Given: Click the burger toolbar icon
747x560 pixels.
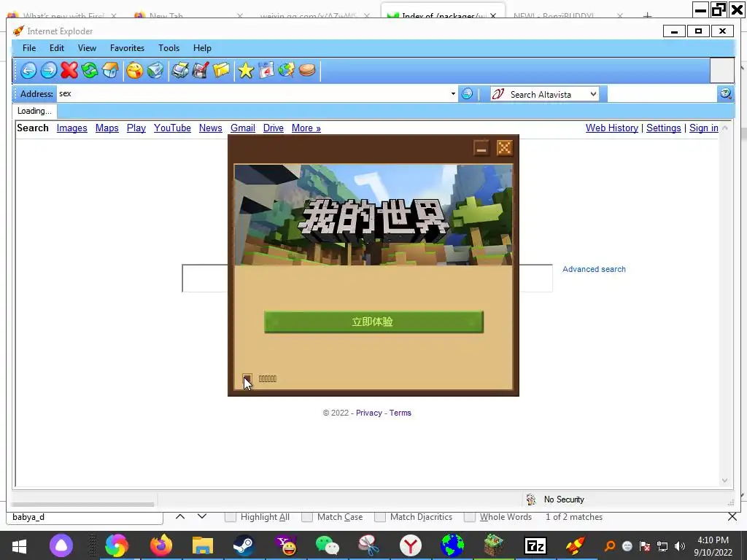Looking at the screenshot, I should [x=307, y=71].
